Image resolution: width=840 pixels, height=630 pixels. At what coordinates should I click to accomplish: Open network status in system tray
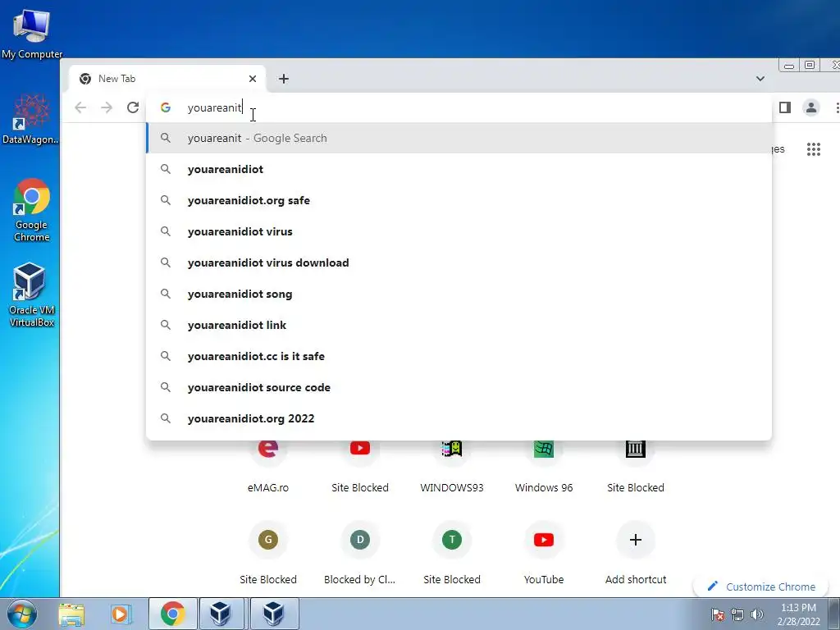coord(737,614)
